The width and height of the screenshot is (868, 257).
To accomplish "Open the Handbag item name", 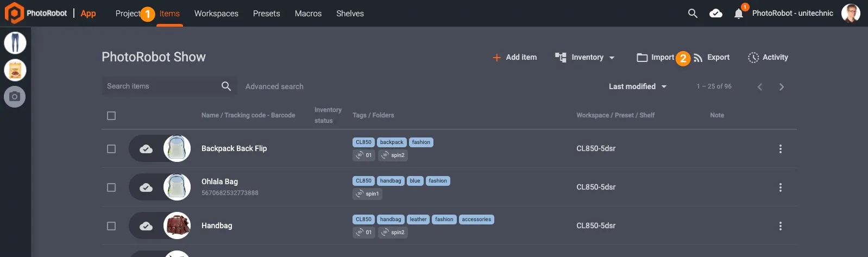I will (217, 225).
